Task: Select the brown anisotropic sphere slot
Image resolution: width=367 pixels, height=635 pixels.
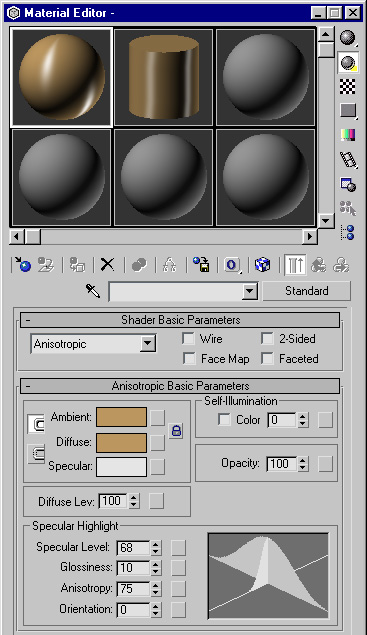Action: click(61, 77)
